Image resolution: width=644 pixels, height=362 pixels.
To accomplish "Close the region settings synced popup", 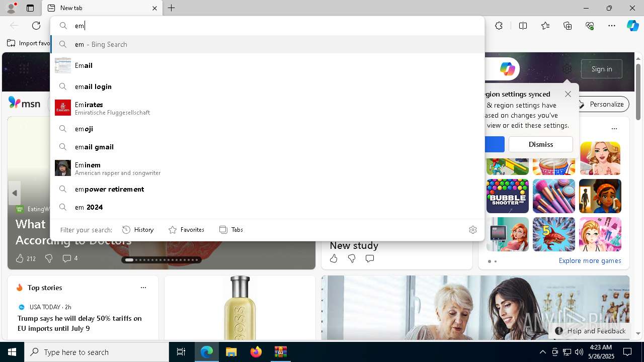I will (x=568, y=94).
